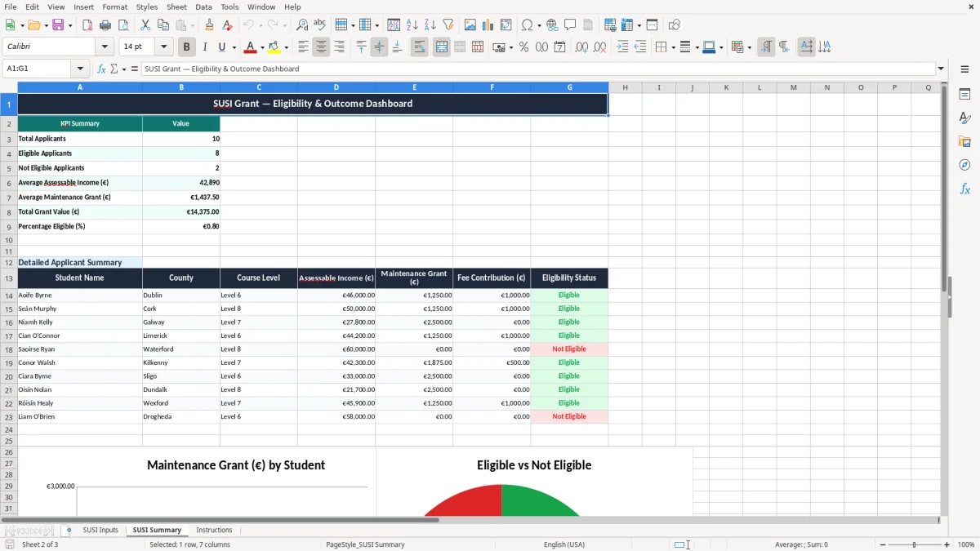Open the sidebar Gallery icon
980x551 pixels.
pyautogui.click(x=964, y=141)
